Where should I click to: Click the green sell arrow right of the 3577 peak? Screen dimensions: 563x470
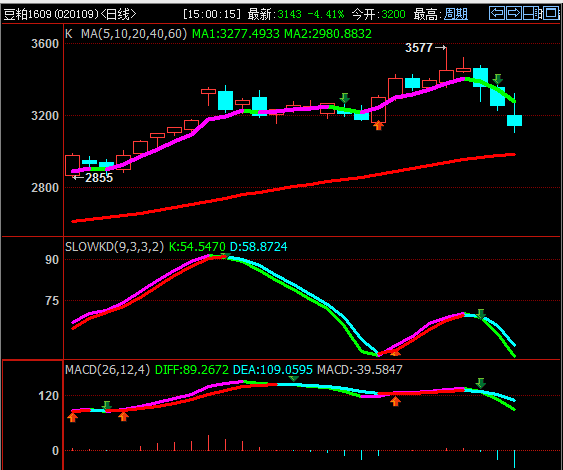point(497,79)
